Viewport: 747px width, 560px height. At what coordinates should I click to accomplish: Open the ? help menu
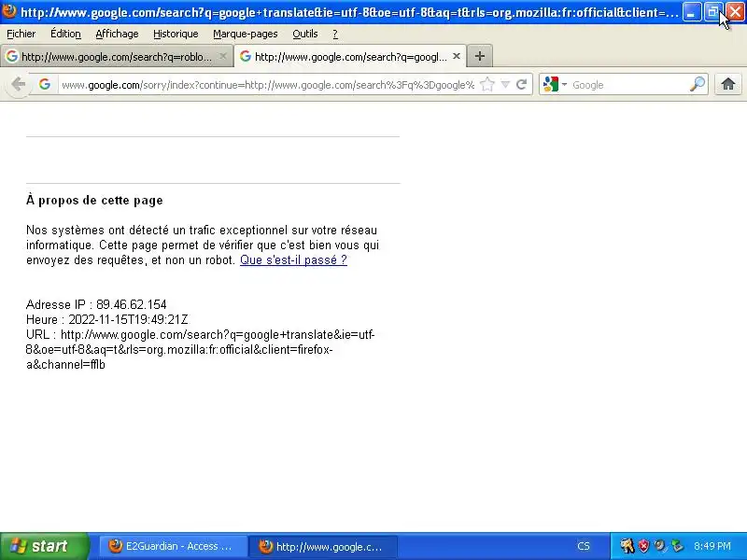[x=335, y=34]
